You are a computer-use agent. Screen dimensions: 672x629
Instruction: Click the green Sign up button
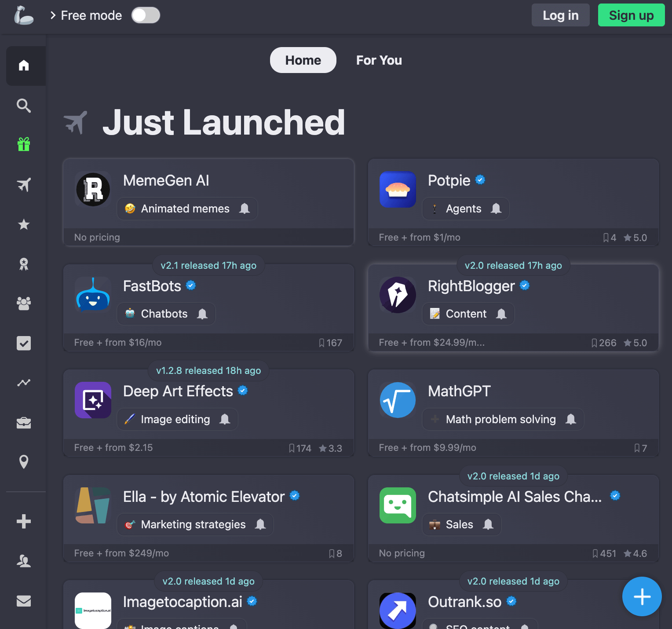tap(631, 15)
